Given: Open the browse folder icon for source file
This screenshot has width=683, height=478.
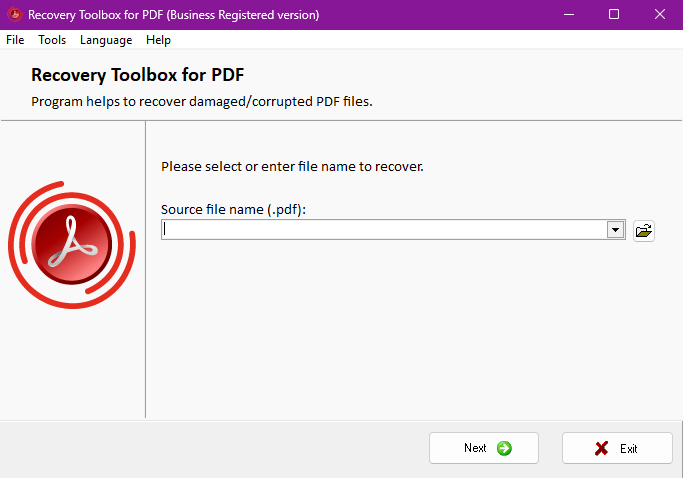Looking at the screenshot, I should 644,231.
